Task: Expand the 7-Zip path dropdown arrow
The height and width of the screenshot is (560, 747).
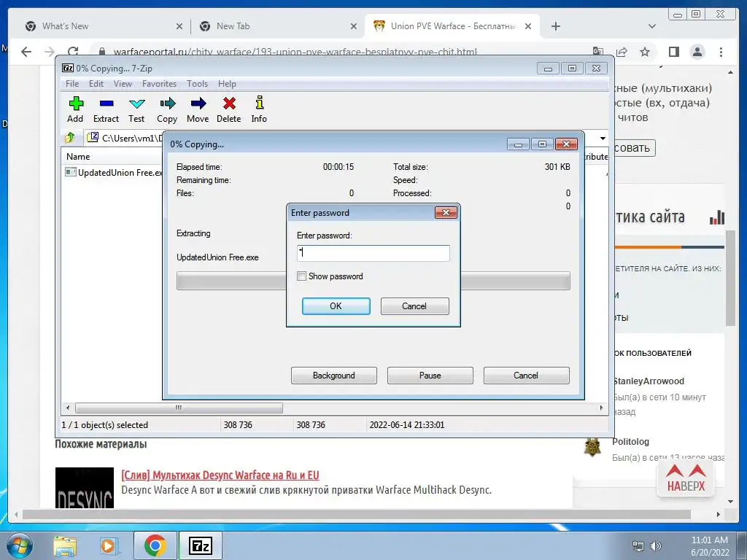Action: [603, 138]
